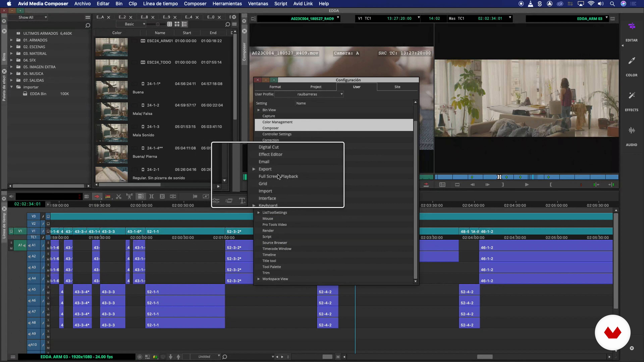The height and width of the screenshot is (362, 644).
Task: Step one frame forward in record monitor
Action: [x=488, y=185]
